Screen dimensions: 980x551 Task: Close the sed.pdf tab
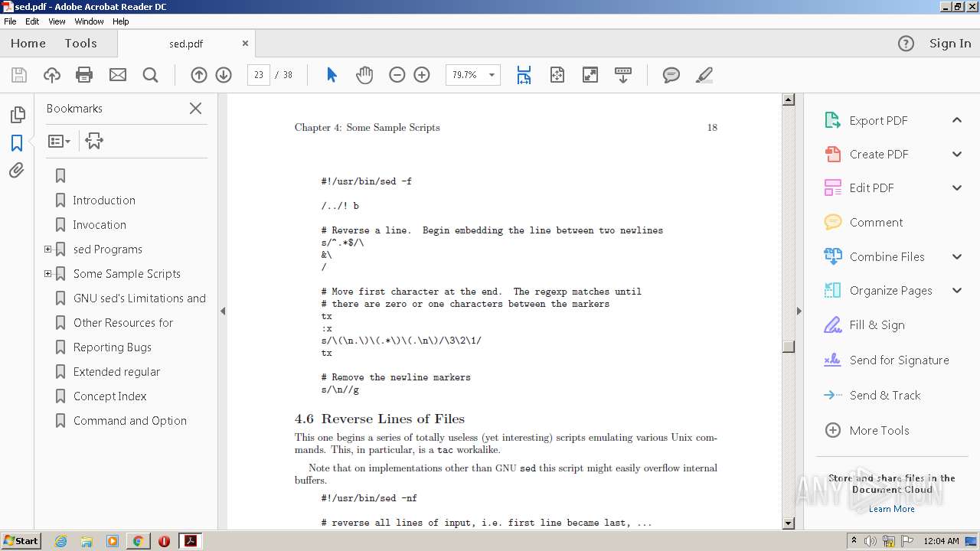click(245, 44)
